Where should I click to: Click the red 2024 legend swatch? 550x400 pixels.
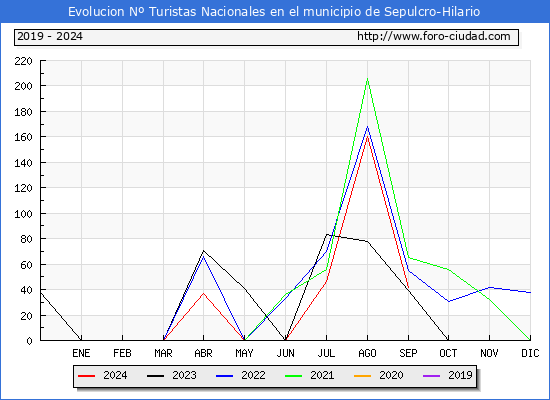[86, 376]
